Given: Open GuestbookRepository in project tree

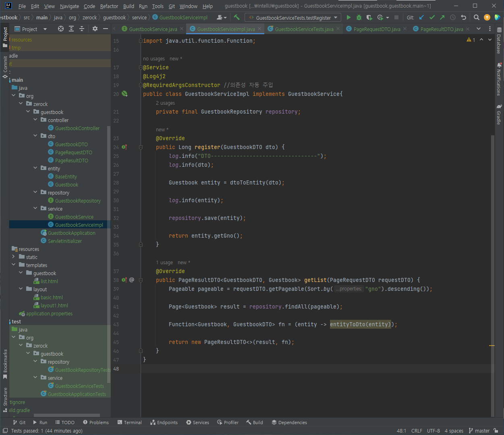Looking at the screenshot, I should (78, 201).
